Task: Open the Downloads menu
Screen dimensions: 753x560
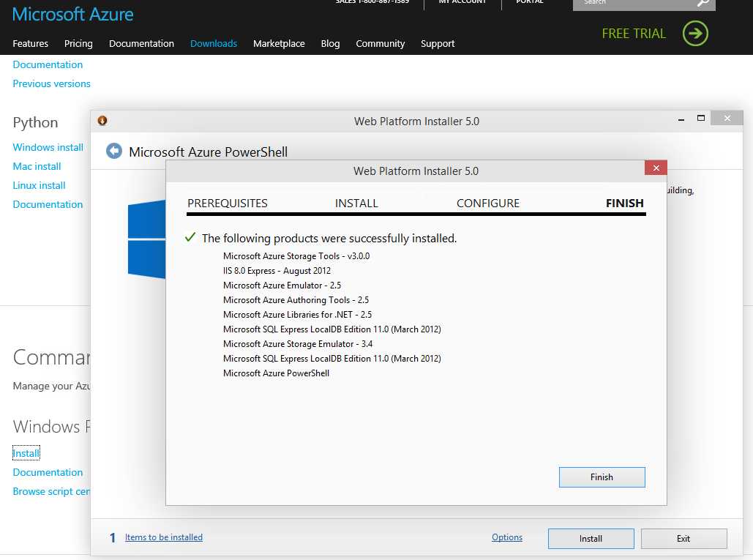Action: tap(214, 43)
